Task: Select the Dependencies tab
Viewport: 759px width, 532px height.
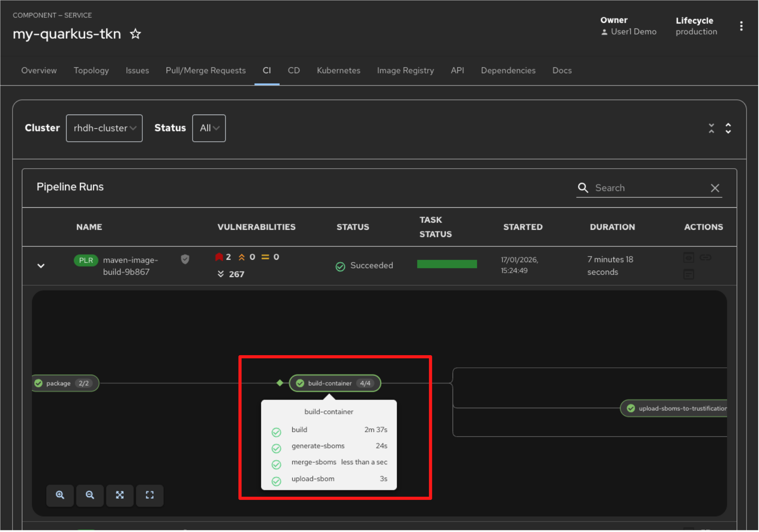Action: point(508,70)
